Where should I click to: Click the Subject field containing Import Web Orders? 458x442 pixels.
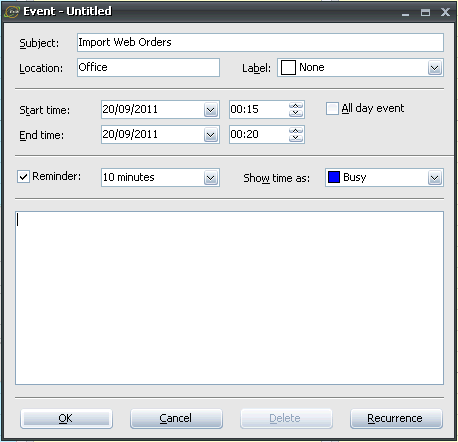tap(260, 42)
